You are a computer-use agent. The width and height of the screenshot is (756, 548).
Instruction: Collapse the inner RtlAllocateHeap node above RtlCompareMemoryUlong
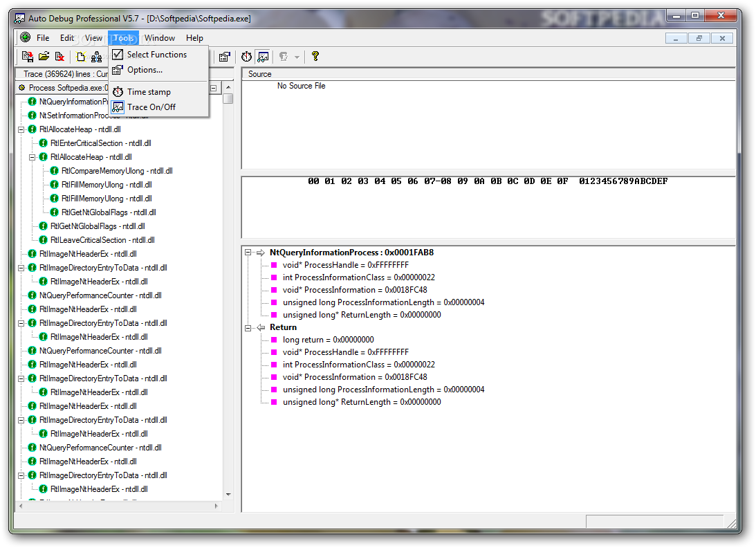[x=33, y=157]
